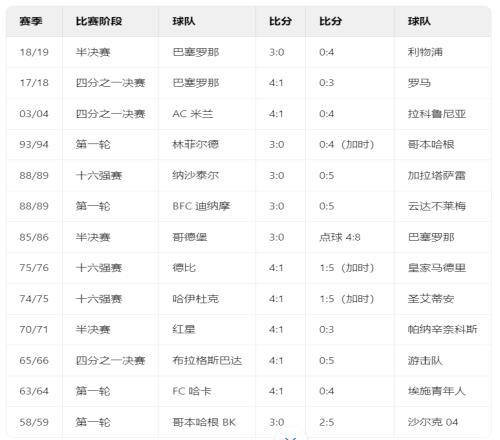Select the 17/18 season cell
The image size is (500, 440).
pos(34,83)
